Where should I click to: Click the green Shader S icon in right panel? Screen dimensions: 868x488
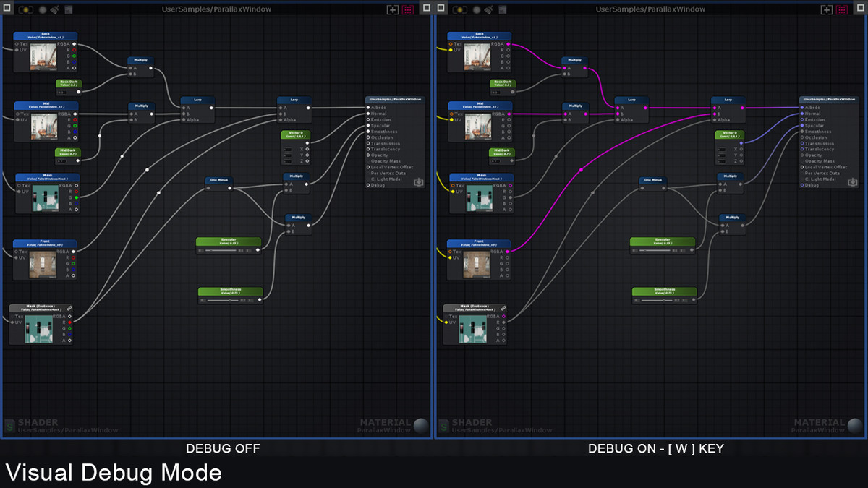point(443,427)
